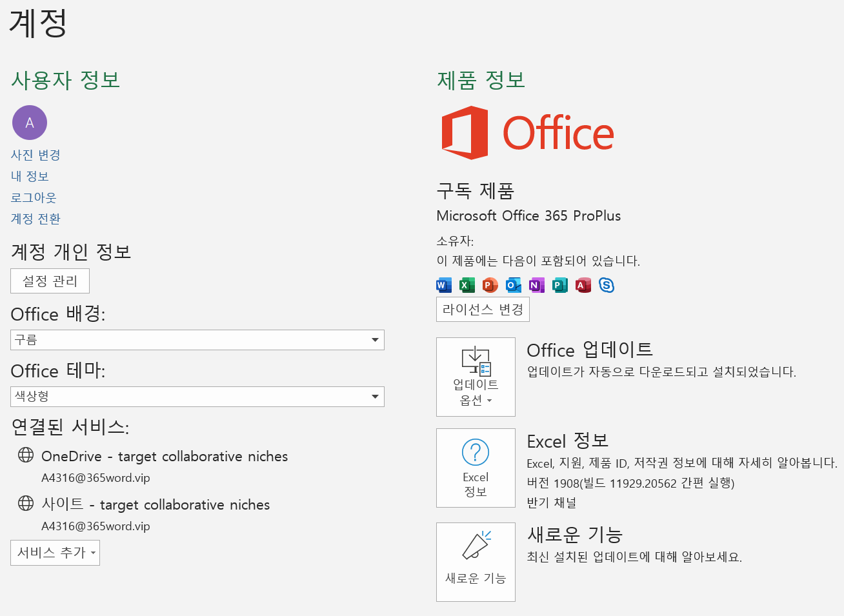Click the red Office logo
Viewport: 844px width, 616px height.
pos(526,132)
